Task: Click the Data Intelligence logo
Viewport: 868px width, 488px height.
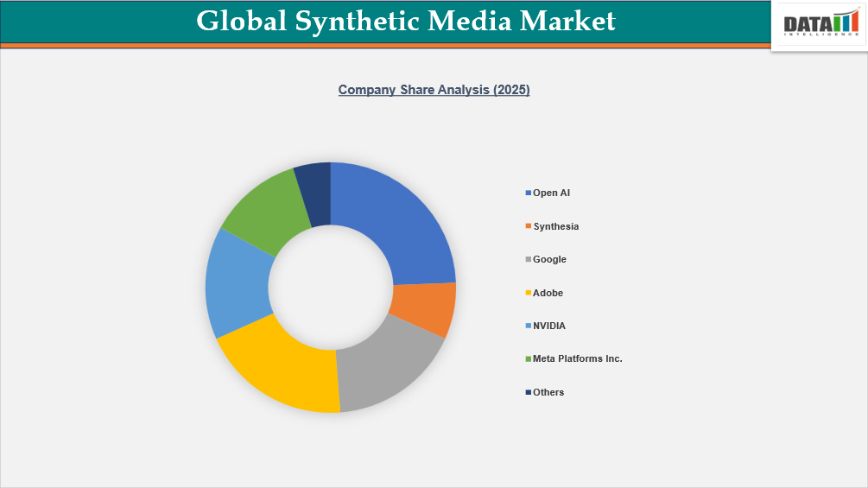Action: (821, 24)
